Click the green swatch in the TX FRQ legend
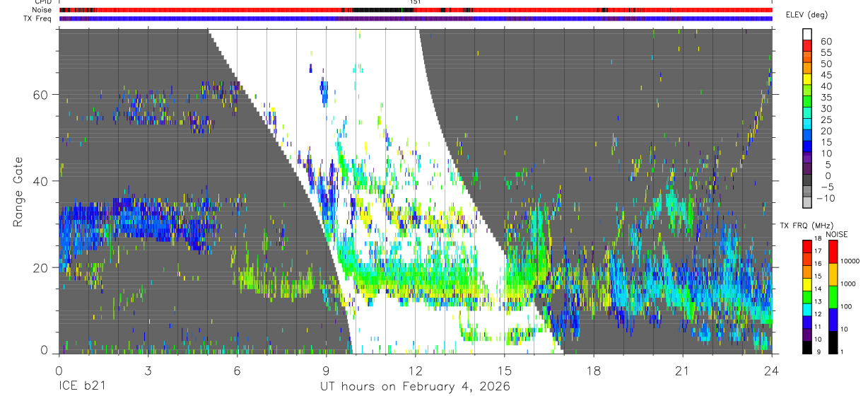The height and width of the screenshot is (401, 868). pyautogui.click(x=807, y=297)
